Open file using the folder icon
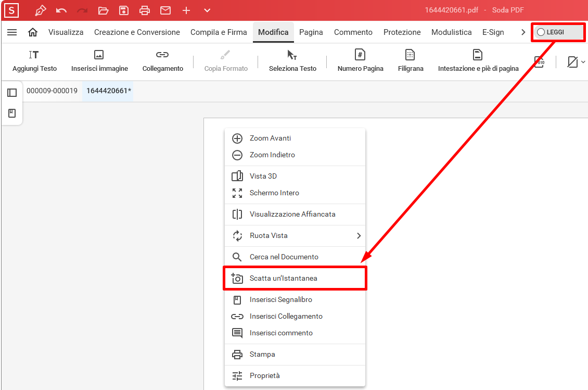 pos(103,10)
